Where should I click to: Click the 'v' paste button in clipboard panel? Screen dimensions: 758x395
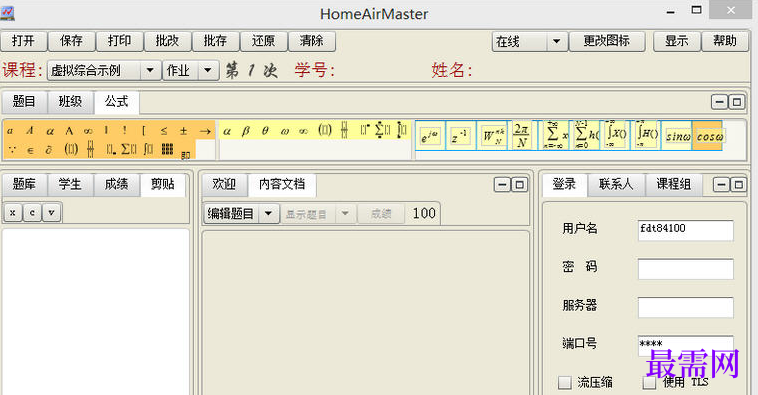(x=52, y=212)
